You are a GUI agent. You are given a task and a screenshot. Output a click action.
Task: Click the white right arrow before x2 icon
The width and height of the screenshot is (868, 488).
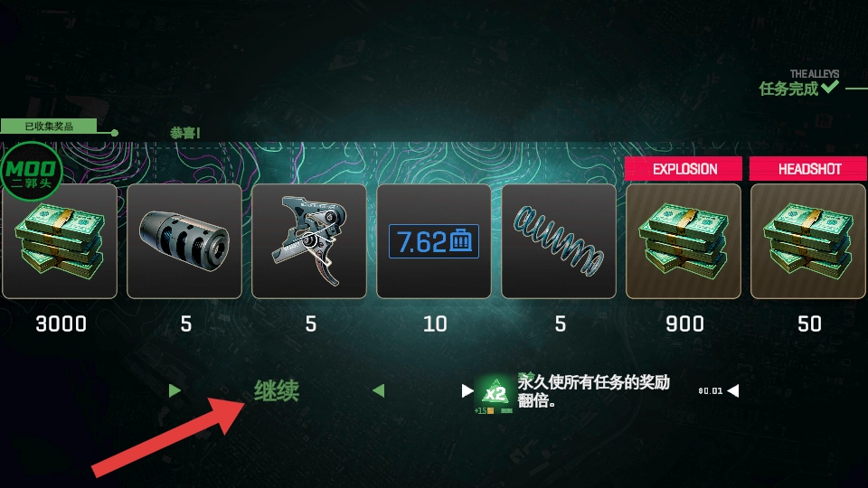[467, 391]
